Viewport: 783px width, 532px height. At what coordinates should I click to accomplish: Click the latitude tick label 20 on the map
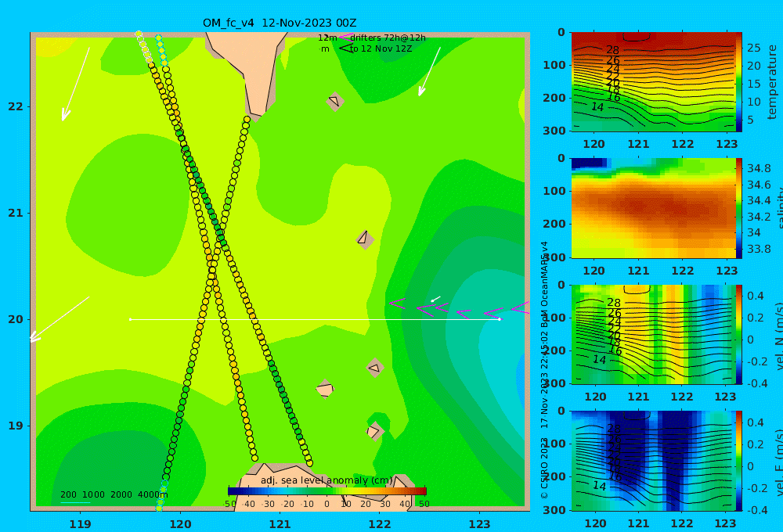point(16,319)
